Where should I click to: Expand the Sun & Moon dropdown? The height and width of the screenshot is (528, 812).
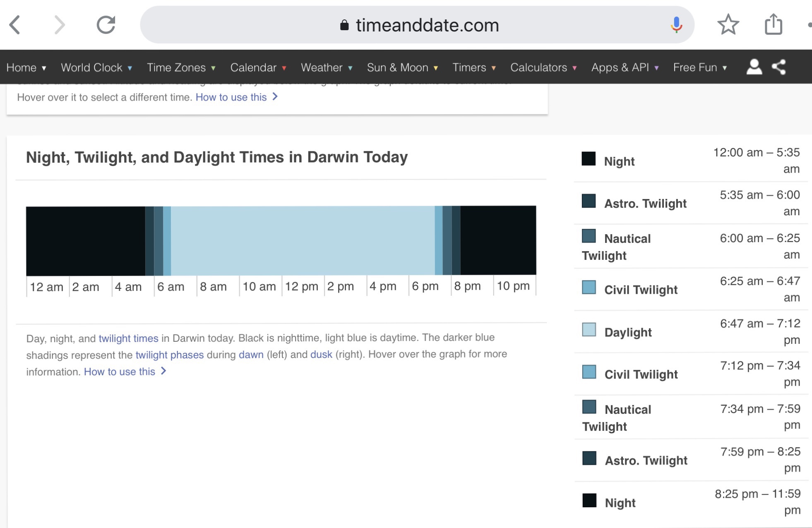(402, 67)
